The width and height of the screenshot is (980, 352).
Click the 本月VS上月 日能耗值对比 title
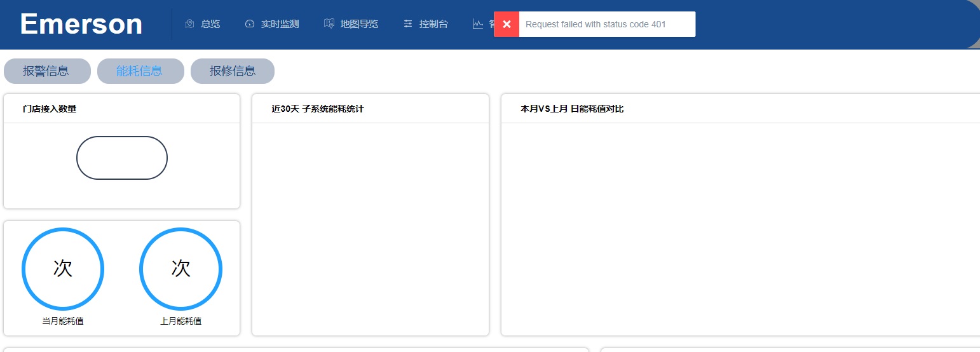[572, 109]
